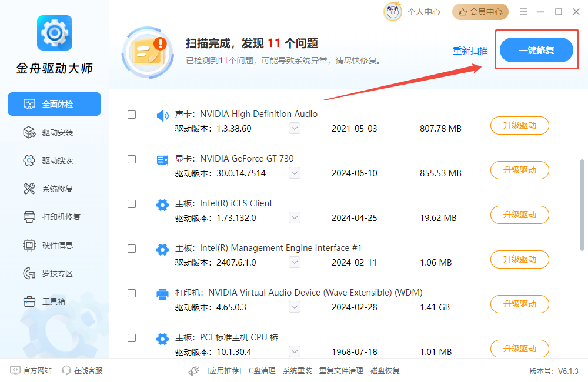The height and width of the screenshot is (382, 588).
Task: Click the [应用推荐] label
Action: pos(224,371)
